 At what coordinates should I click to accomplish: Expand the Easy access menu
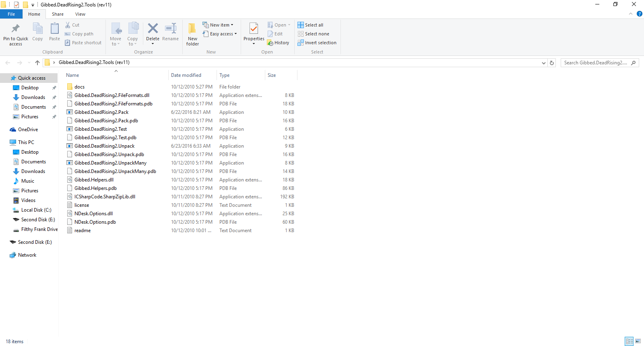[219, 34]
